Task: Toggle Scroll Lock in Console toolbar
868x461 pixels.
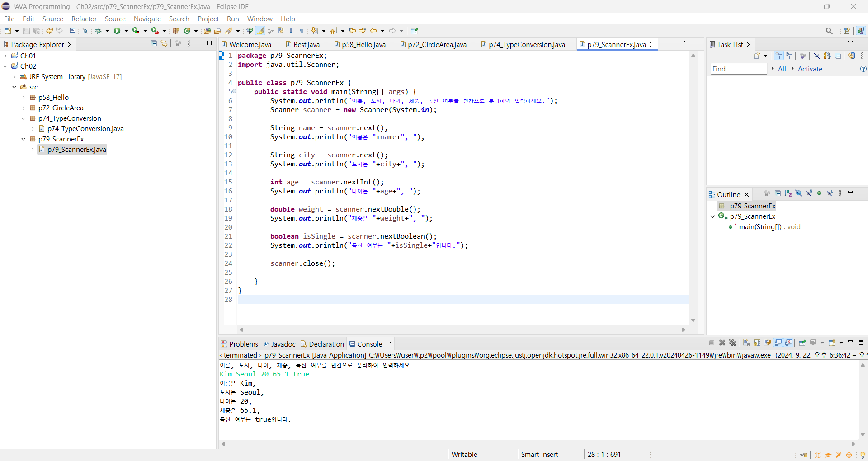Action: [x=757, y=343]
